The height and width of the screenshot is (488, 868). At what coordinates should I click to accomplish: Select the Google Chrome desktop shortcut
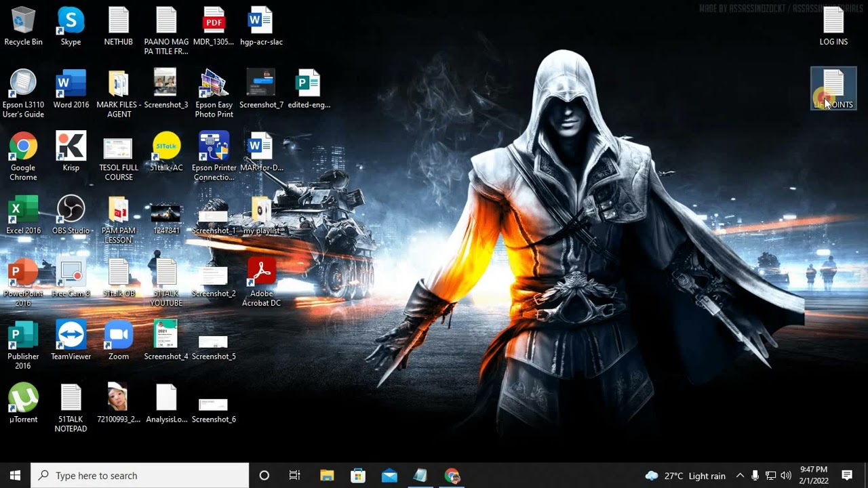pos(23,157)
